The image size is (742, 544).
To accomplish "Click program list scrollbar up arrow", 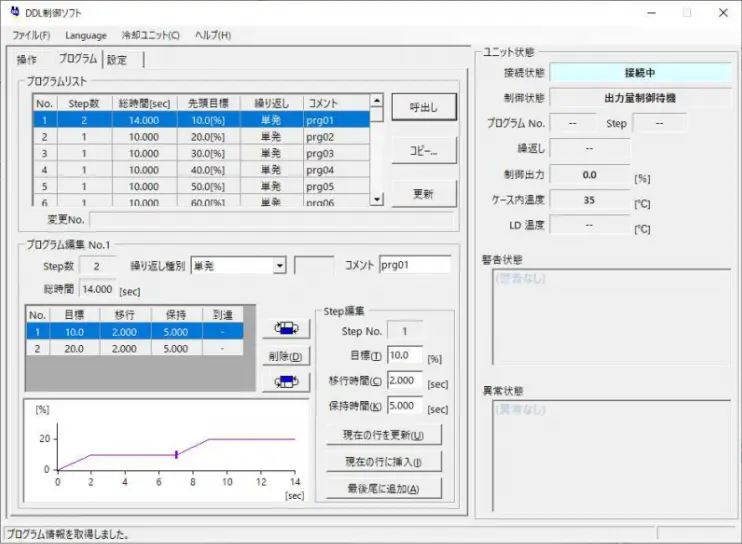I will tap(377, 101).
